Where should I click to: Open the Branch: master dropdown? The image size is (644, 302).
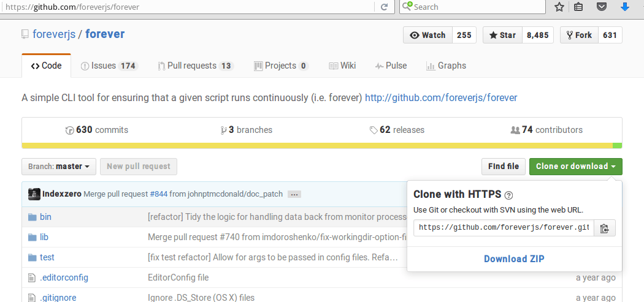[x=59, y=167]
